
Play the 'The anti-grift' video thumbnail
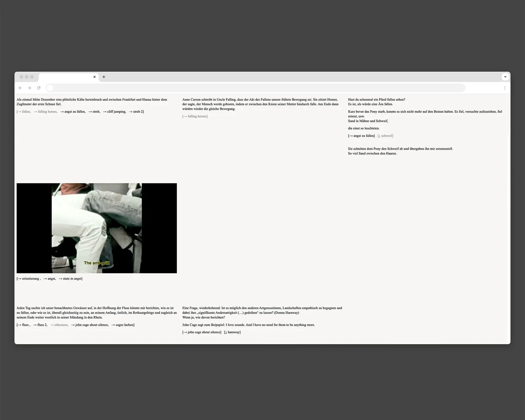(97, 228)
